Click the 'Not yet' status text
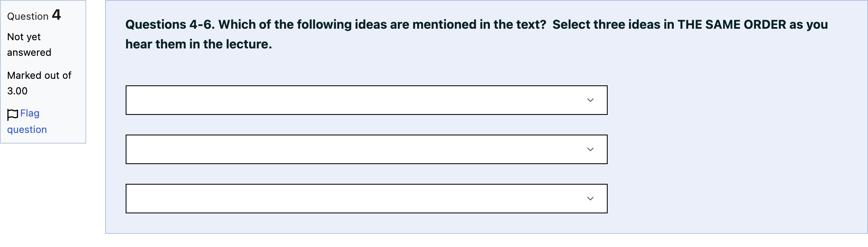Screen dimensions: 868x247 24,37
